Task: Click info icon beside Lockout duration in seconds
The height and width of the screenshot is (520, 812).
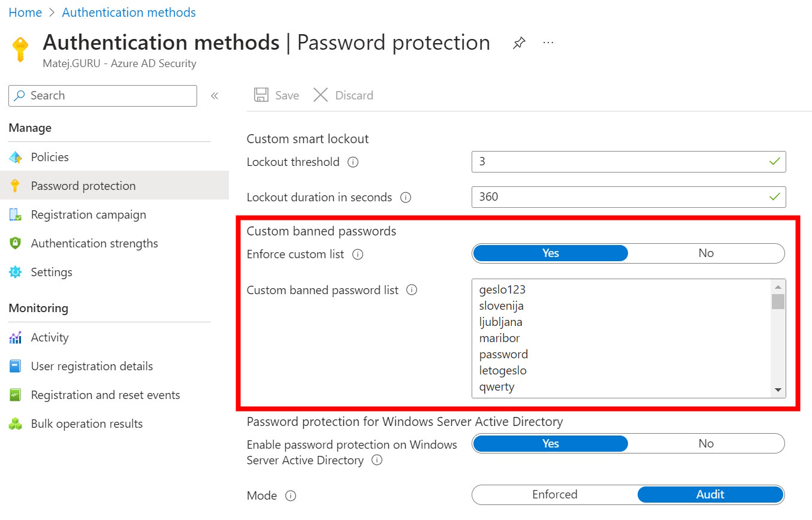Action: [x=406, y=198]
